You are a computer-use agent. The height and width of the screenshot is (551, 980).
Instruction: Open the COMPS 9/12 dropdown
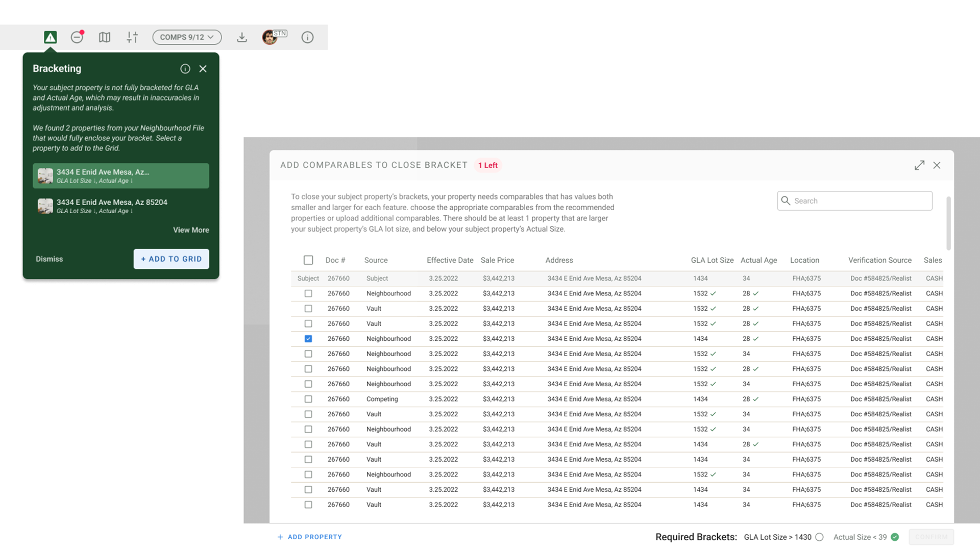(187, 37)
